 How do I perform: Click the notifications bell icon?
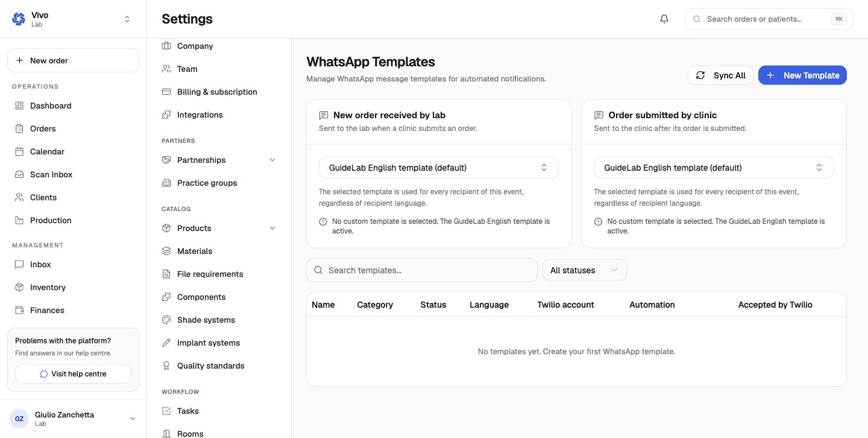point(664,19)
